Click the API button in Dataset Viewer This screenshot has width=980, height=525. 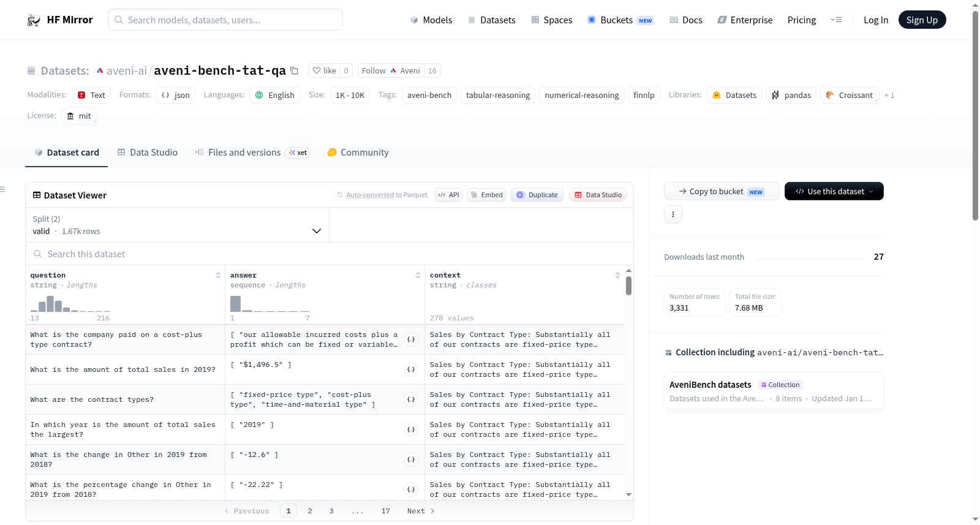click(x=449, y=195)
